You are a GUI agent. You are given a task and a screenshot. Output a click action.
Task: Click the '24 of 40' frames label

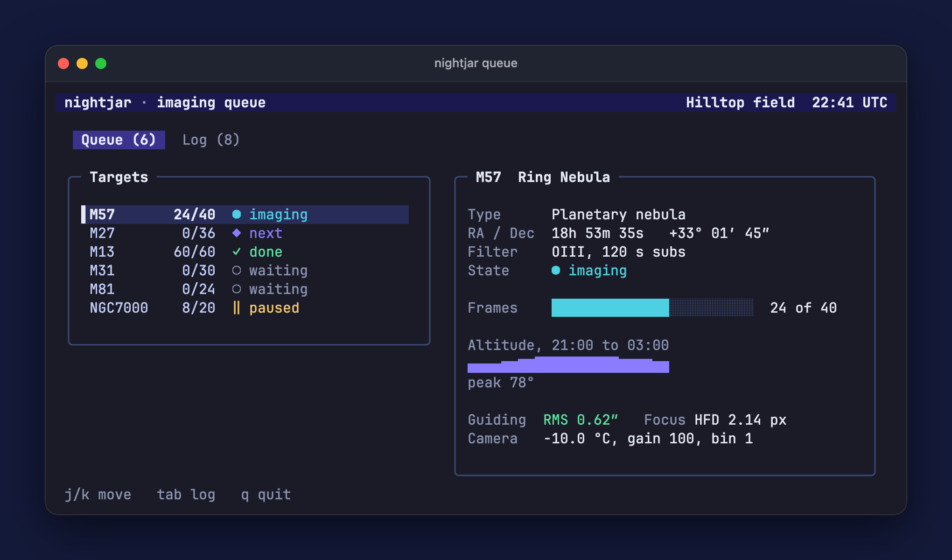[x=804, y=308]
